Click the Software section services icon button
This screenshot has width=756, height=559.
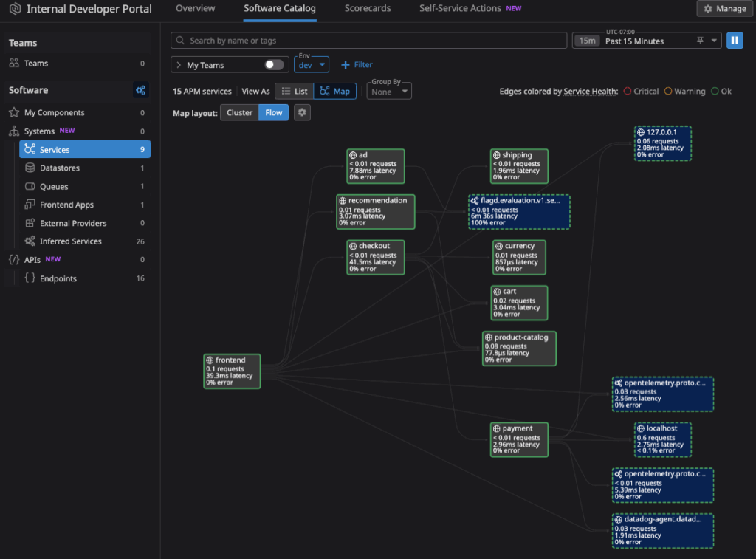point(140,90)
